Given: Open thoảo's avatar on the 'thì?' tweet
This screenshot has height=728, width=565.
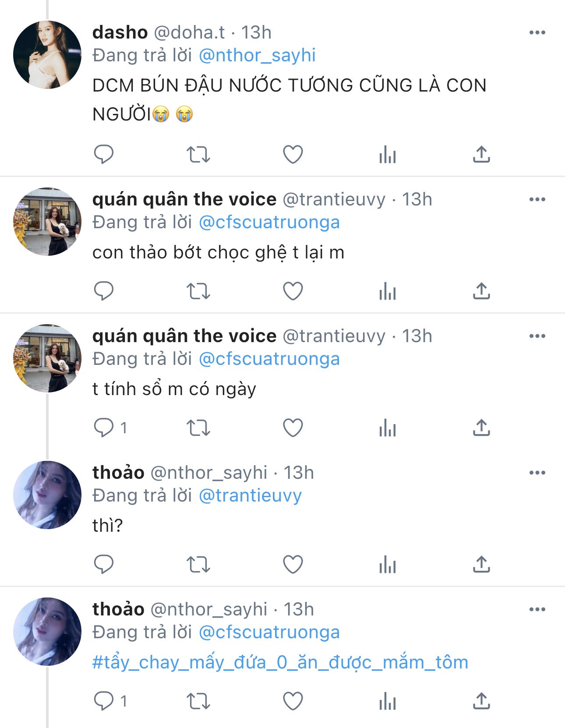Looking at the screenshot, I should 47,495.
